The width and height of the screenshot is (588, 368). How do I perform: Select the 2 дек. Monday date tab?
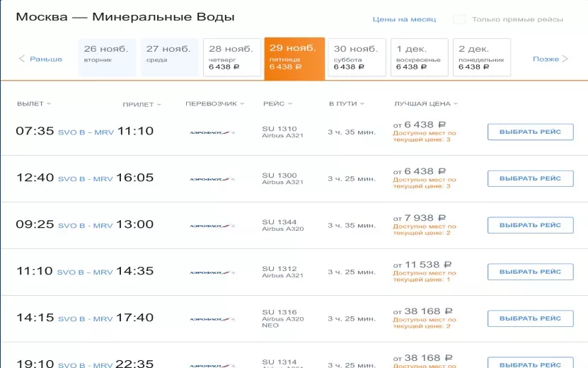(481, 57)
